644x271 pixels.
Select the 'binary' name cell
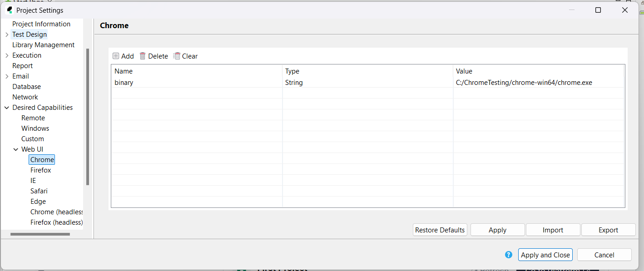tap(197, 83)
